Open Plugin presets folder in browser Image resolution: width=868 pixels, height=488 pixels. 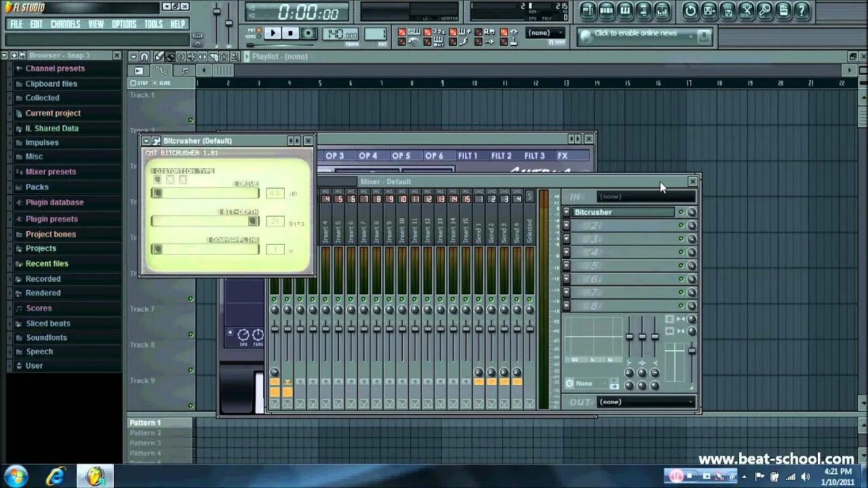click(52, 219)
